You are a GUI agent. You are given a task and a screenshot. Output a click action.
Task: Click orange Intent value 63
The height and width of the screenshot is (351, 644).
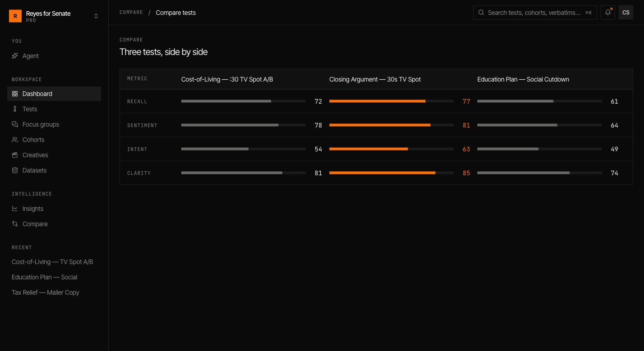(x=466, y=149)
